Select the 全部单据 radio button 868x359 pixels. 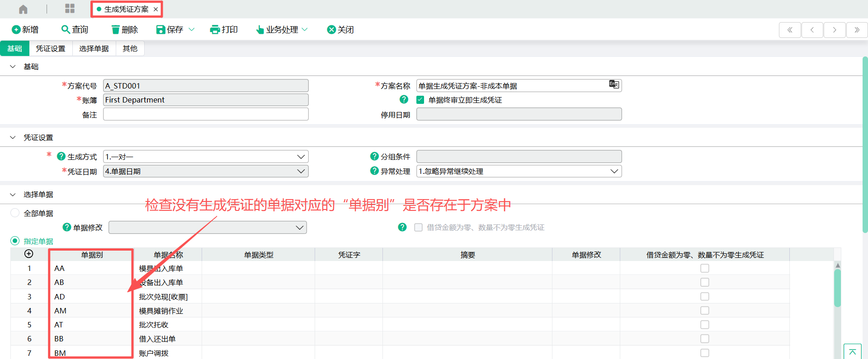[15, 213]
